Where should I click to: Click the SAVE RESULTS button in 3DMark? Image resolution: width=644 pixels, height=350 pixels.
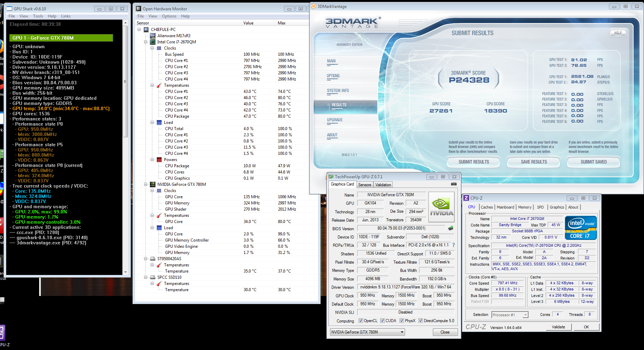(x=534, y=162)
